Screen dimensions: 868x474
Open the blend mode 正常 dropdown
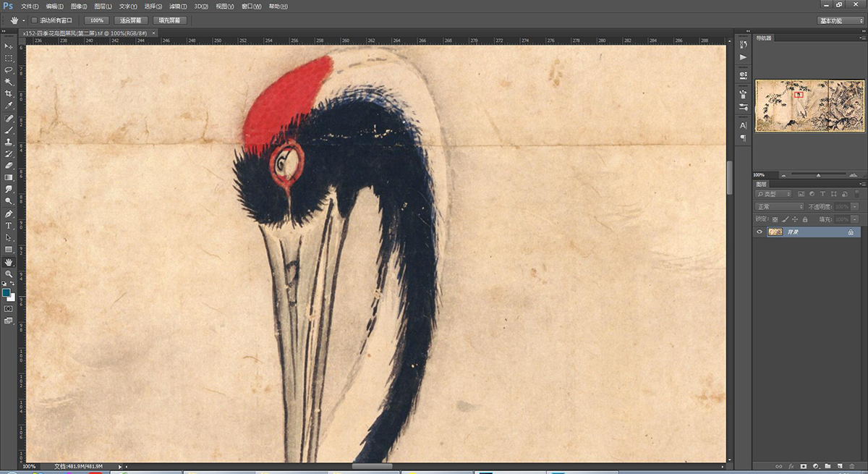(780, 207)
